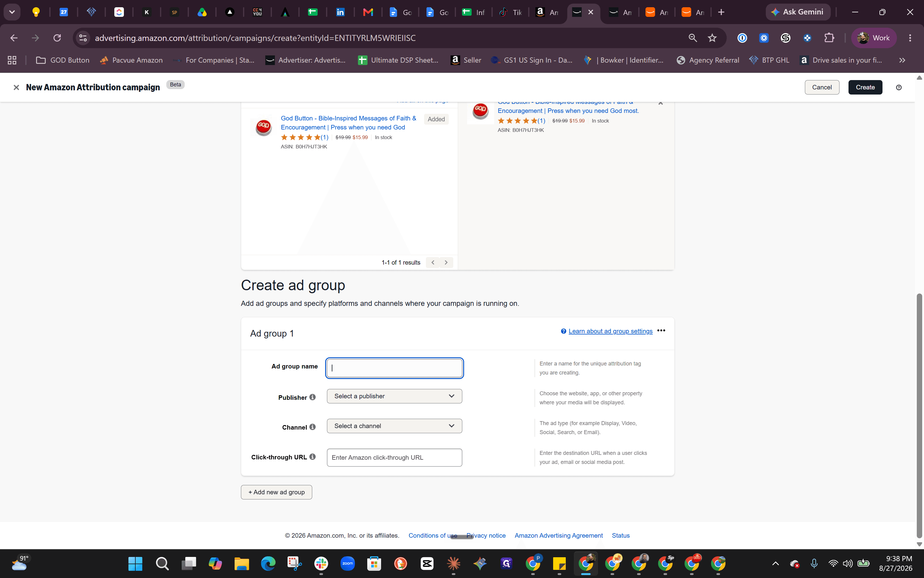Open Windows taskbar search
Screen dimensions: 924x578
tap(162, 564)
